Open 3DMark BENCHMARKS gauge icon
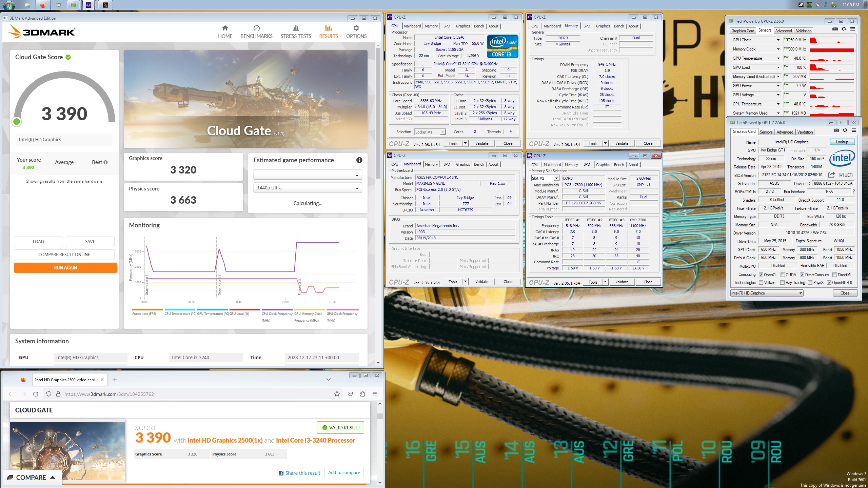868x488 pixels. click(x=257, y=28)
